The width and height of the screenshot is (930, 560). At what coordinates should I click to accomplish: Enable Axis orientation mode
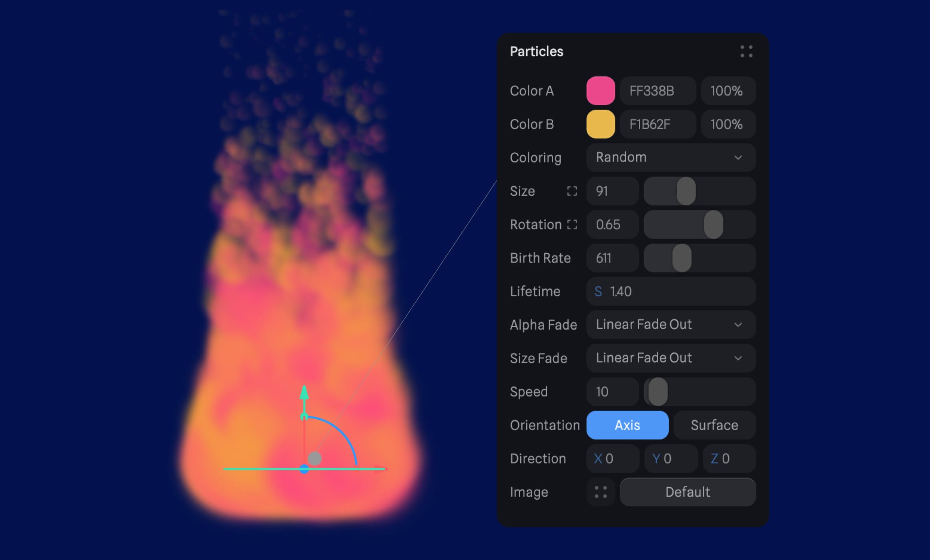[x=627, y=425]
